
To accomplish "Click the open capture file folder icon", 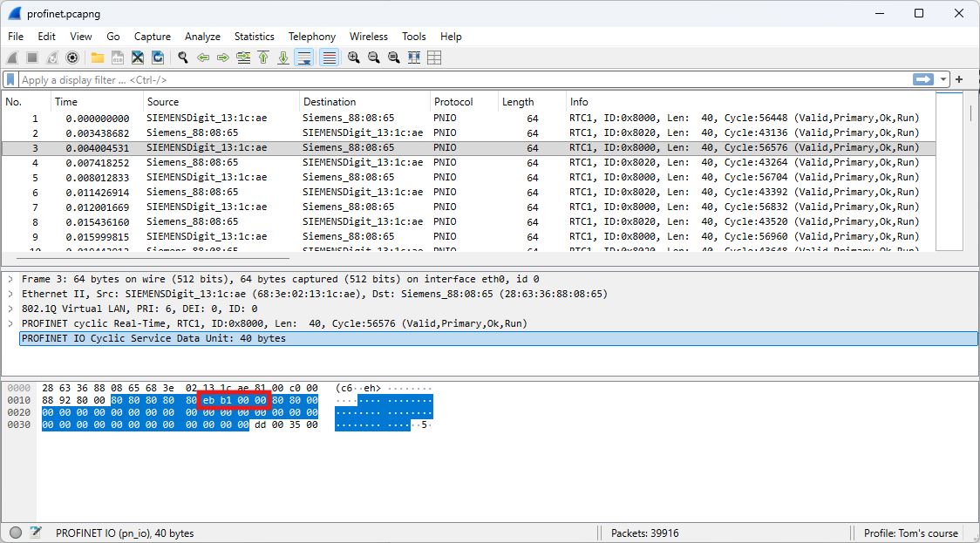I will [x=97, y=58].
